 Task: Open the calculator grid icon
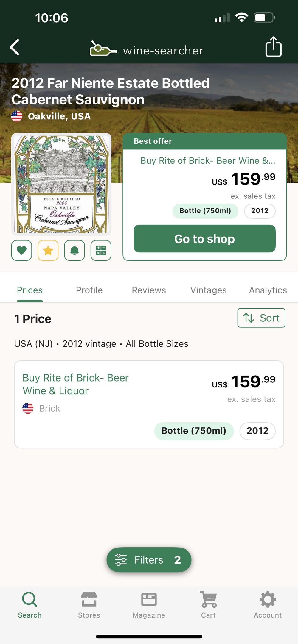(x=101, y=250)
